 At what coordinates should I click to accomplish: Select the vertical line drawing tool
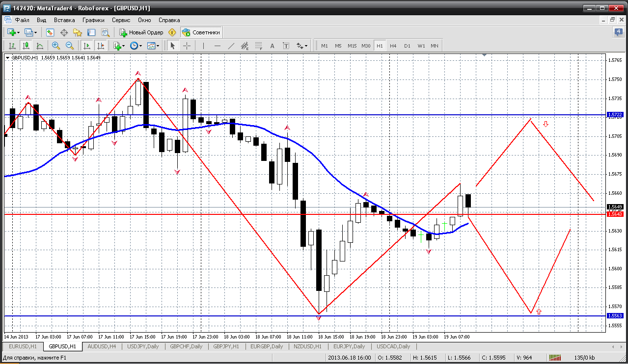[x=204, y=46]
